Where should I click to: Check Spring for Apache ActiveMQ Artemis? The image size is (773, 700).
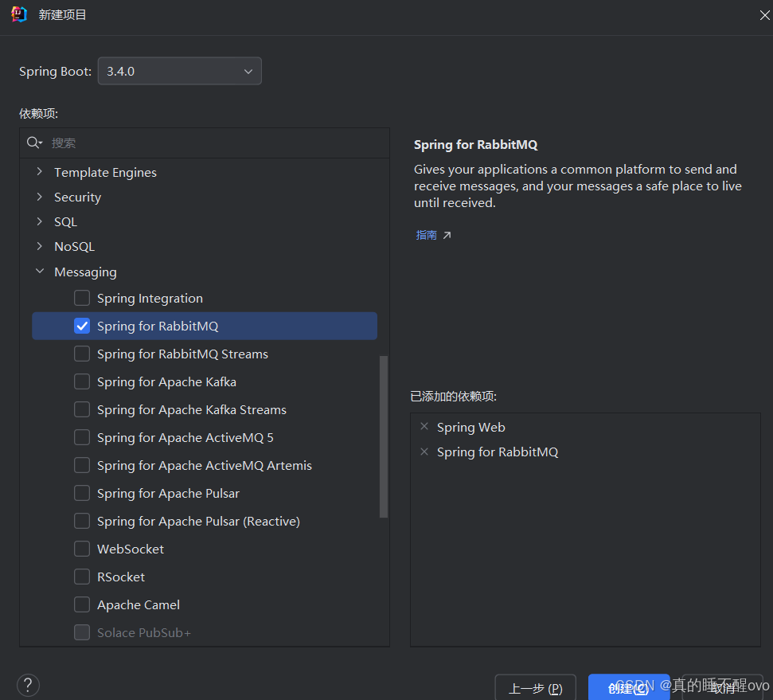[x=82, y=465]
